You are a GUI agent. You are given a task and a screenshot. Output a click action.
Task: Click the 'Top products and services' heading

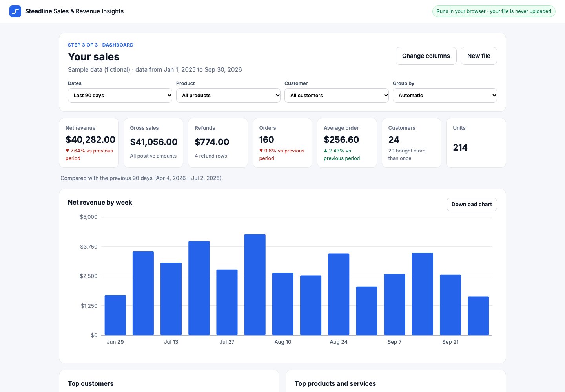click(335, 383)
